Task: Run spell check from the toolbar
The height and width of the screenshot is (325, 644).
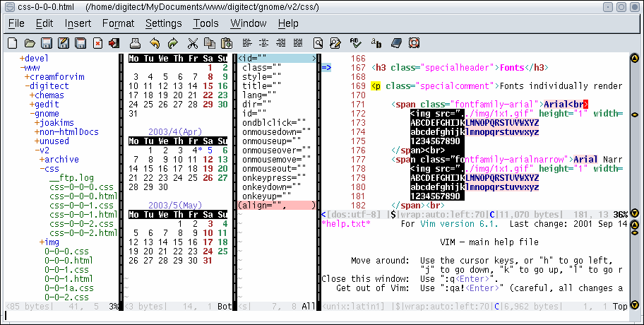Action: 355,44
